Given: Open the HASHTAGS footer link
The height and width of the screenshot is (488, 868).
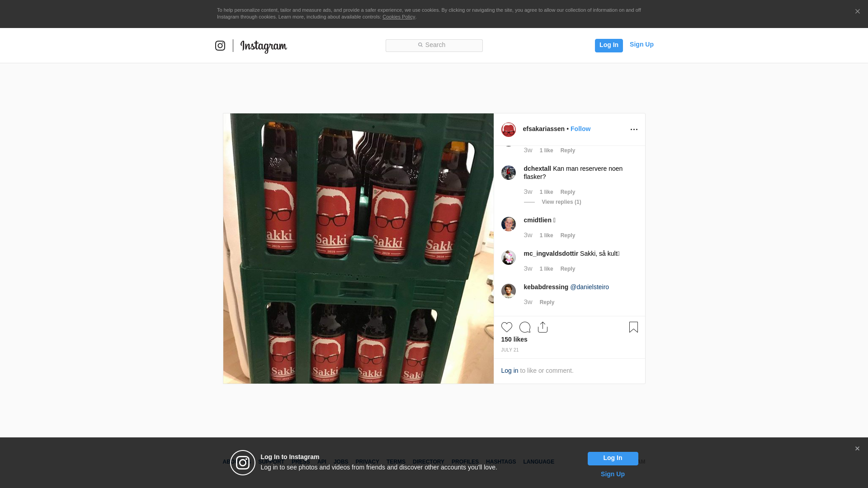Looking at the screenshot, I should pos(501,462).
